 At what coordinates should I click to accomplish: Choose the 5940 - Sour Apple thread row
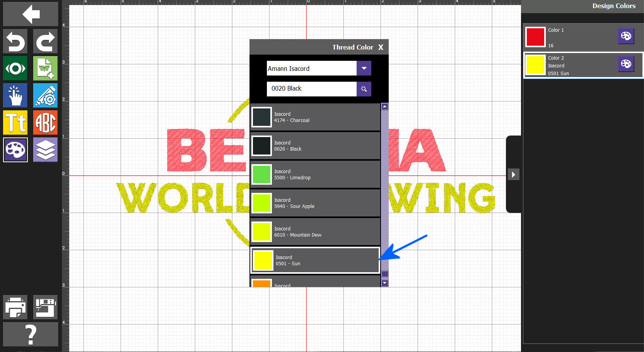coord(315,203)
